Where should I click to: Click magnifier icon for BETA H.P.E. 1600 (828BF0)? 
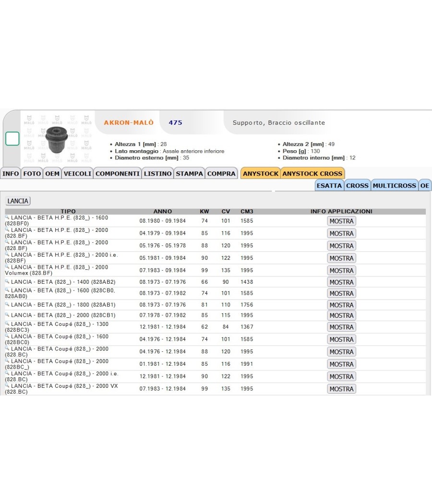pos(7,217)
